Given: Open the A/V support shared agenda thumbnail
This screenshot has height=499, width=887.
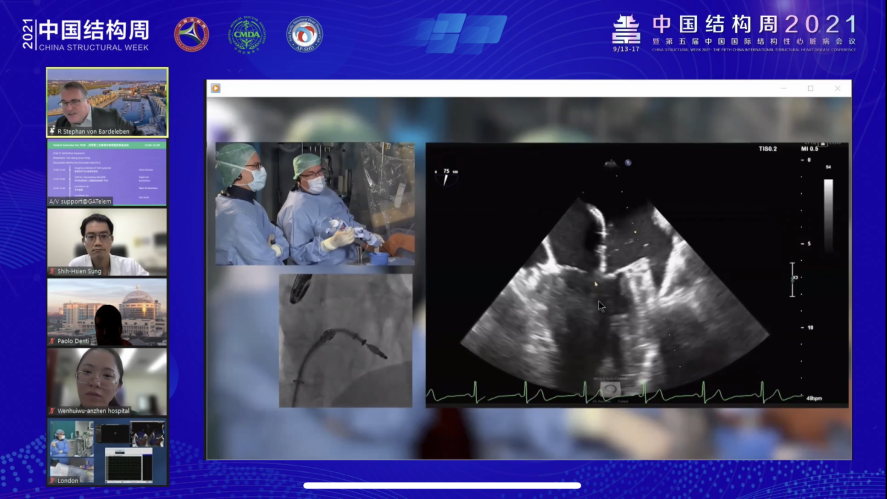Looking at the screenshot, I should [107, 173].
